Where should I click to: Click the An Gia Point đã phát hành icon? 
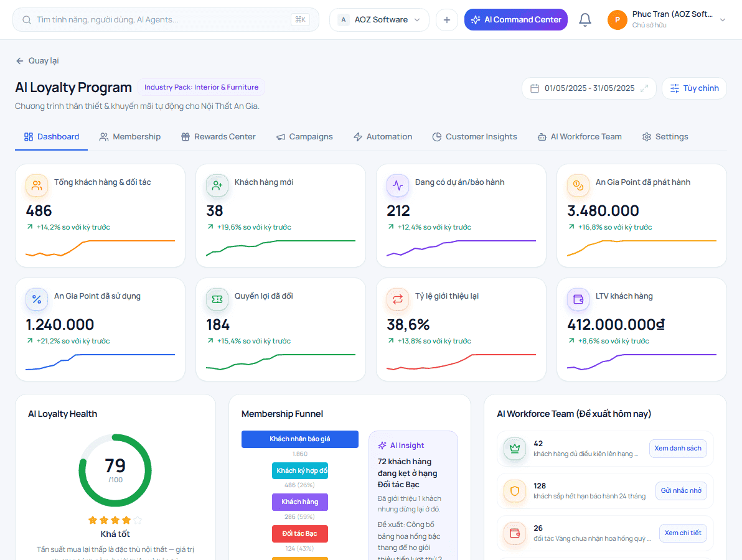[578, 185]
